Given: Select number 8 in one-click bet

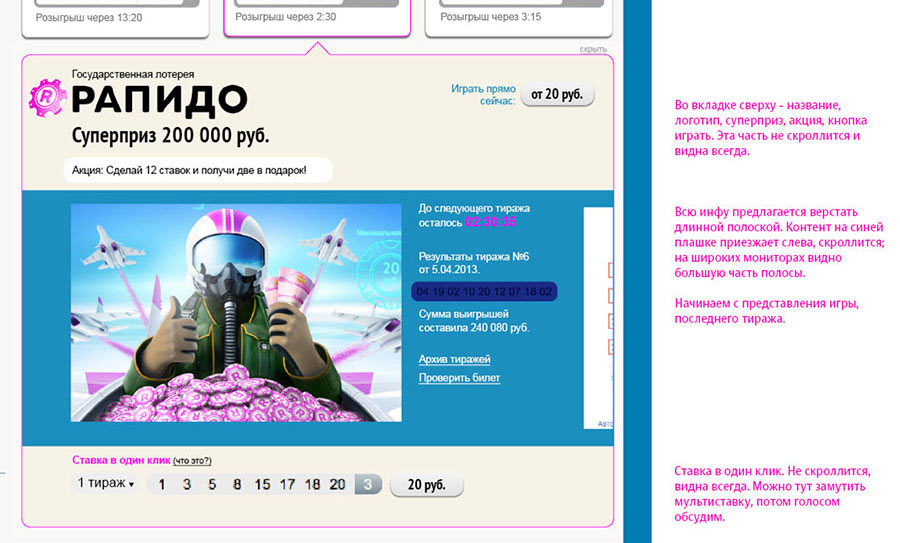Looking at the screenshot, I should tap(237, 485).
